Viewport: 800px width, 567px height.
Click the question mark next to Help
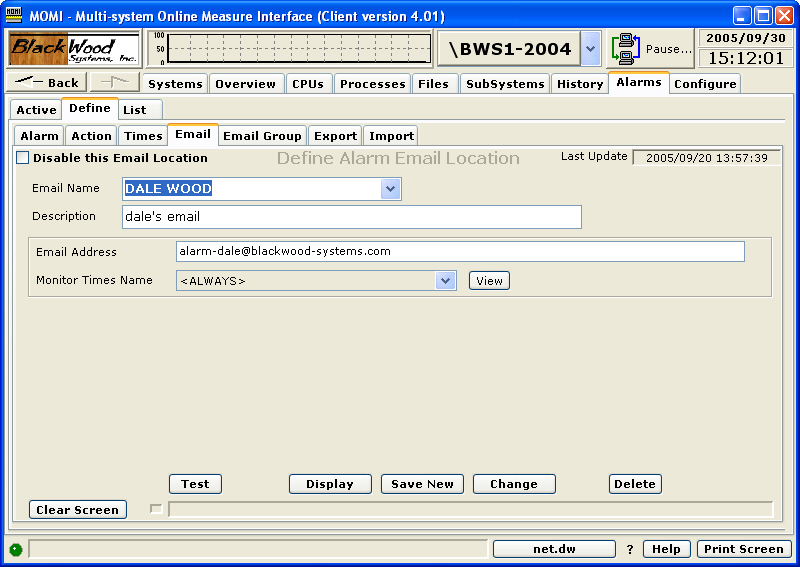tap(630, 549)
